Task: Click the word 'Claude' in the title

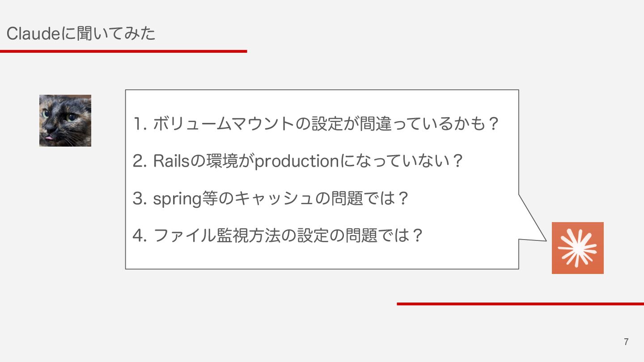Action: coord(34,34)
